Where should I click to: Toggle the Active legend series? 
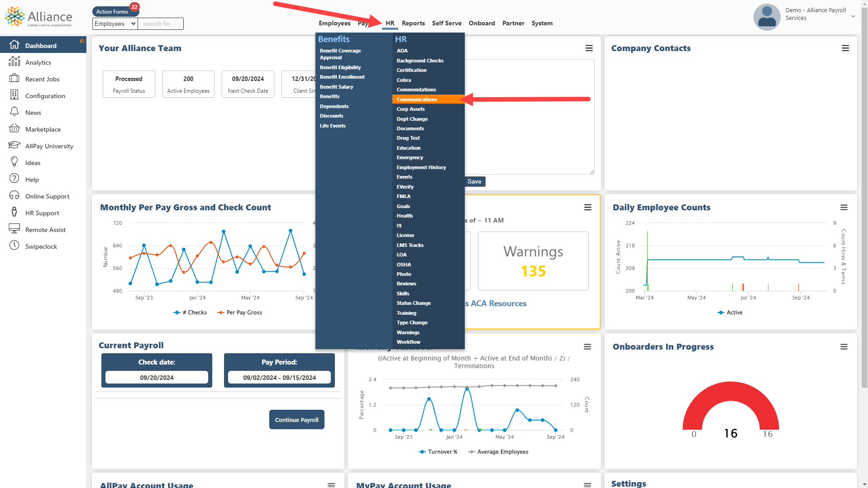coord(730,313)
